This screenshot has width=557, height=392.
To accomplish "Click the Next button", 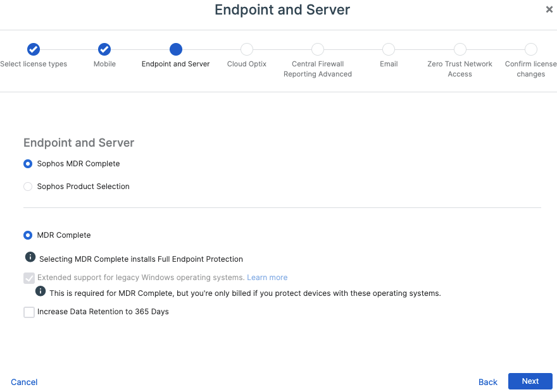I will pos(530,381).
